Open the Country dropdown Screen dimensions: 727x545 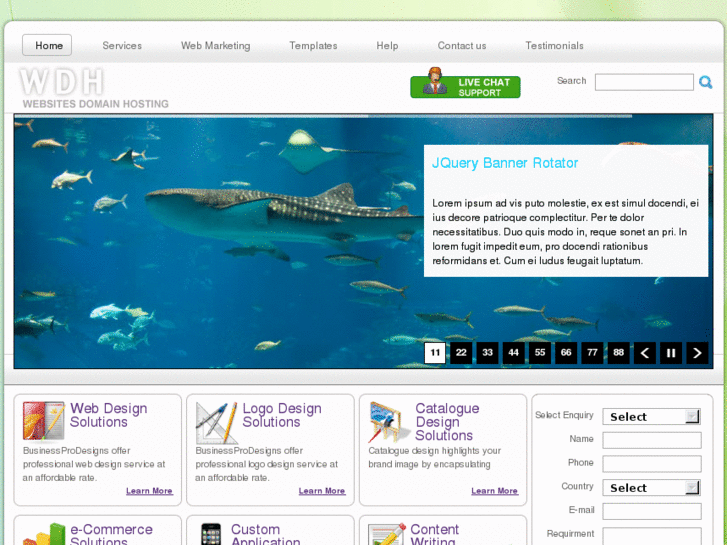pos(651,487)
